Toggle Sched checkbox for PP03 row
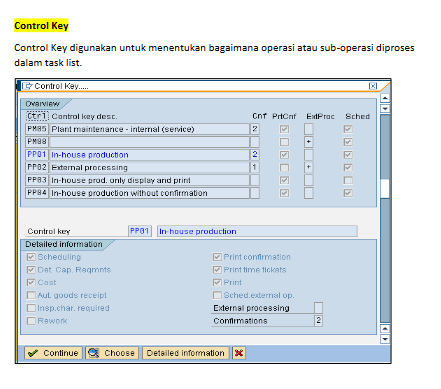The height and width of the screenshot is (389, 441). pos(348,180)
